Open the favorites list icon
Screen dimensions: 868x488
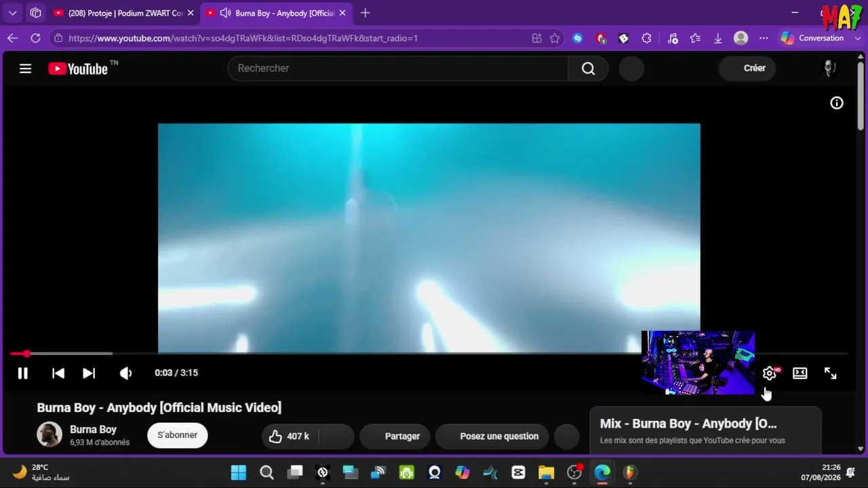pyautogui.click(x=695, y=39)
